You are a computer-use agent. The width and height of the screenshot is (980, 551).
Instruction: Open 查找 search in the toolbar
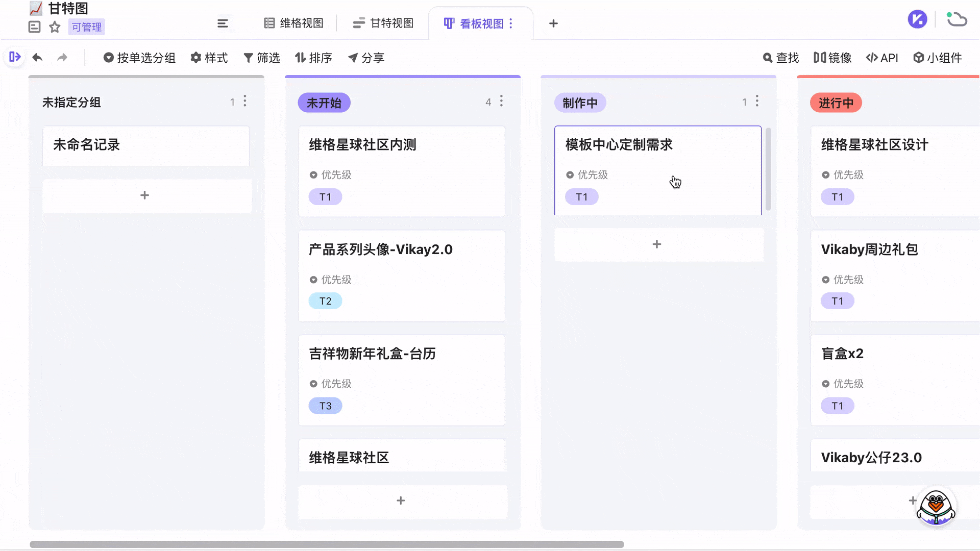point(780,58)
